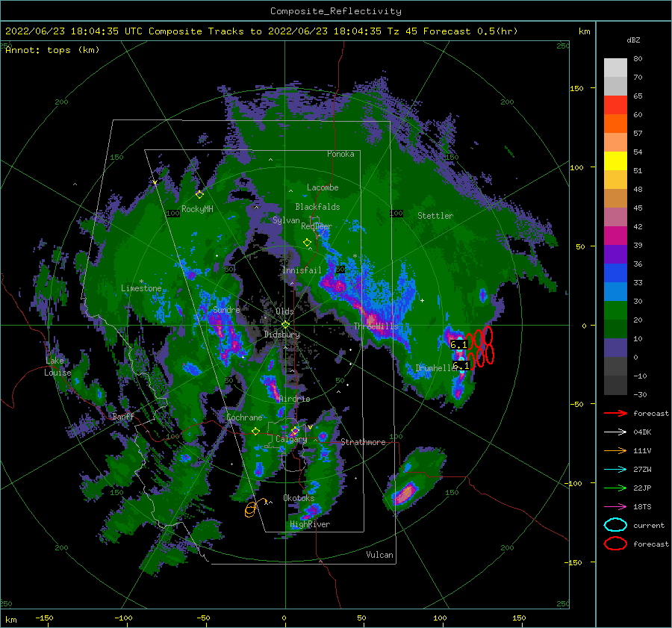Click the red forecast arrow in legend
Screen dimensions: 672x628
point(615,413)
